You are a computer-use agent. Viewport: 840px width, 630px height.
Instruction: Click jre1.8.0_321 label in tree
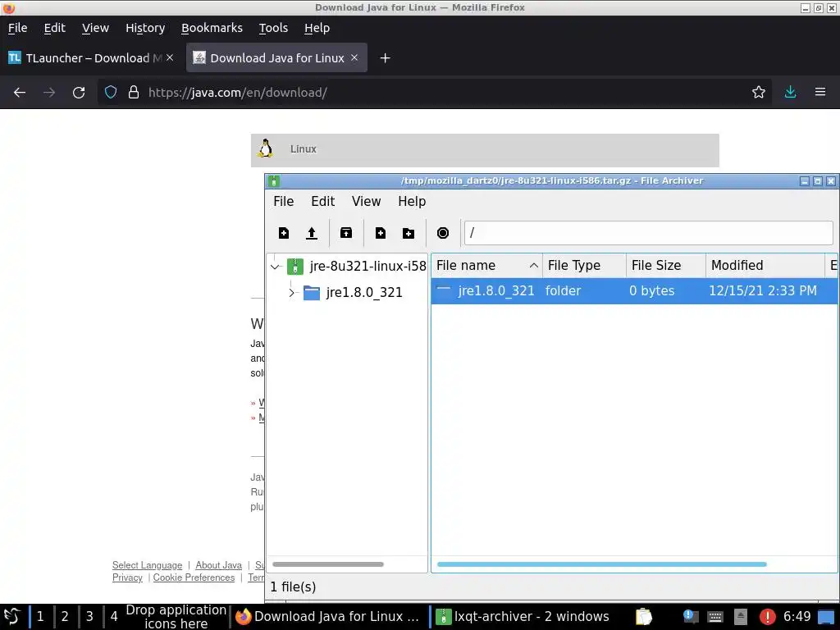point(363,293)
